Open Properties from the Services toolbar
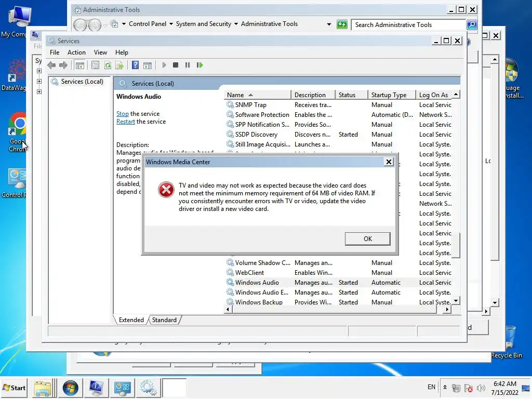 pyautogui.click(x=96, y=65)
